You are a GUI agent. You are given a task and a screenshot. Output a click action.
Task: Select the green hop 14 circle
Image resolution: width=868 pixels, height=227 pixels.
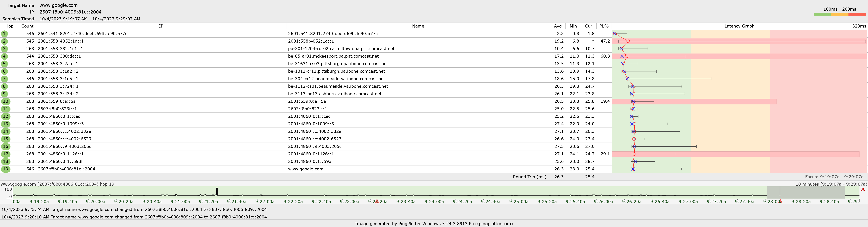(5, 131)
